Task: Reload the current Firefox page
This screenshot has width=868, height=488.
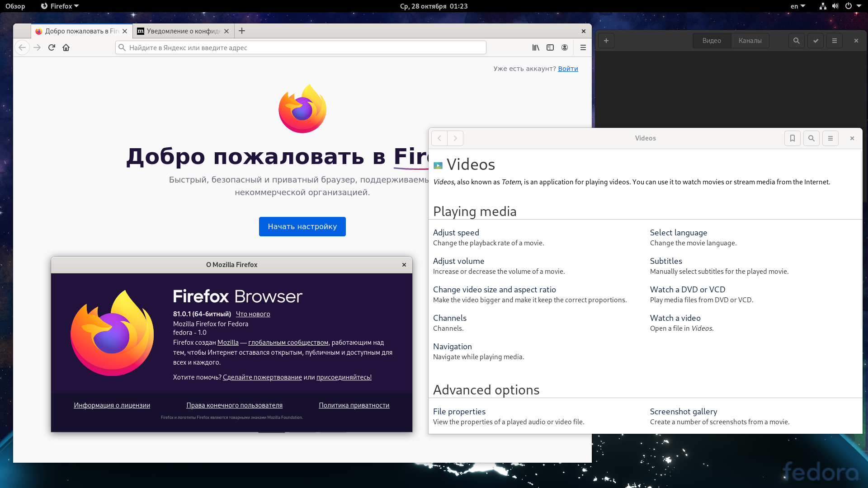Action: click(x=52, y=47)
